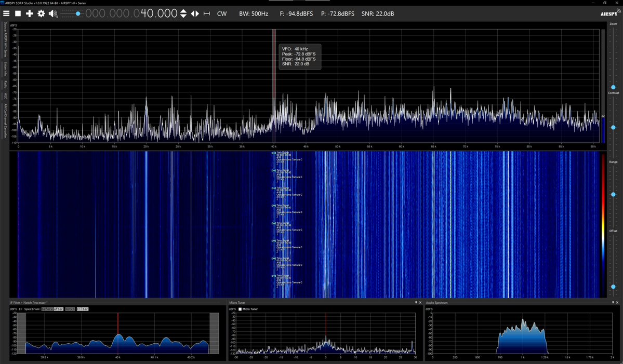
Task: Click the stop playback icon
Action: point(18,14)
